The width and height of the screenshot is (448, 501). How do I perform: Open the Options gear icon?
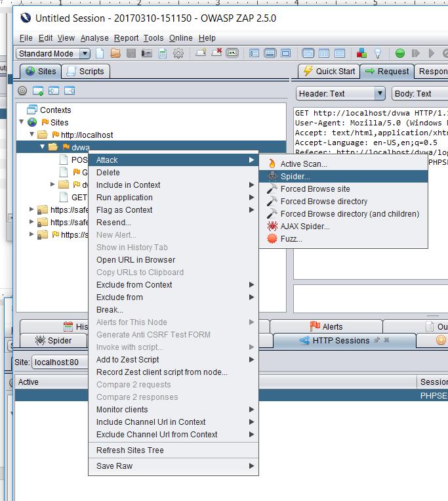click(x=178, y=53)
